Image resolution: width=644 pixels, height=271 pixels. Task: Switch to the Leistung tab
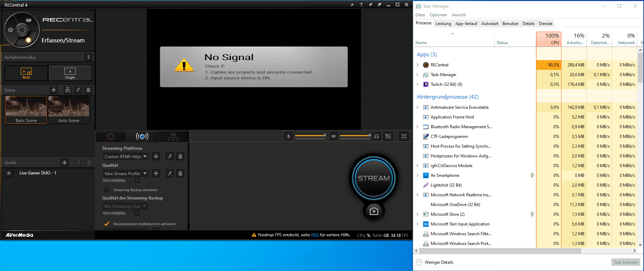tap(443, 24)
